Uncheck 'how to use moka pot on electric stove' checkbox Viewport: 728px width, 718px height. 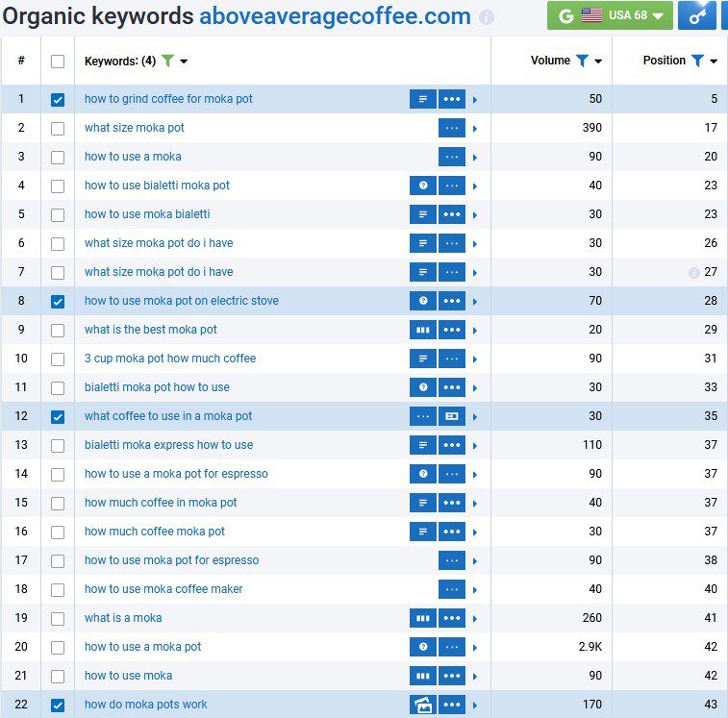point(58,302)
